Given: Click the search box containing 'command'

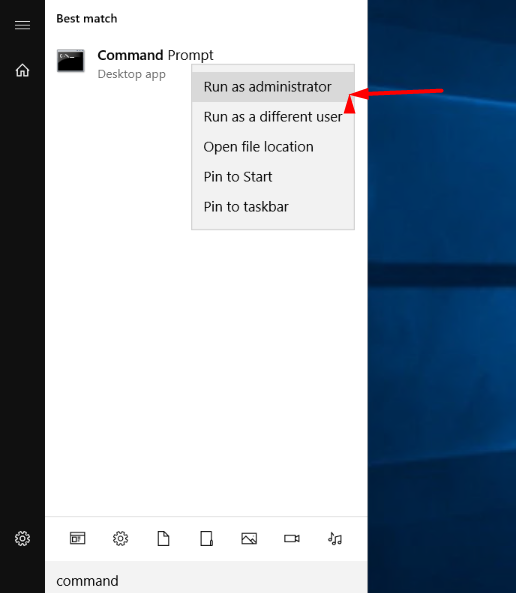Looking at the screenshot, I should (206, 578).
